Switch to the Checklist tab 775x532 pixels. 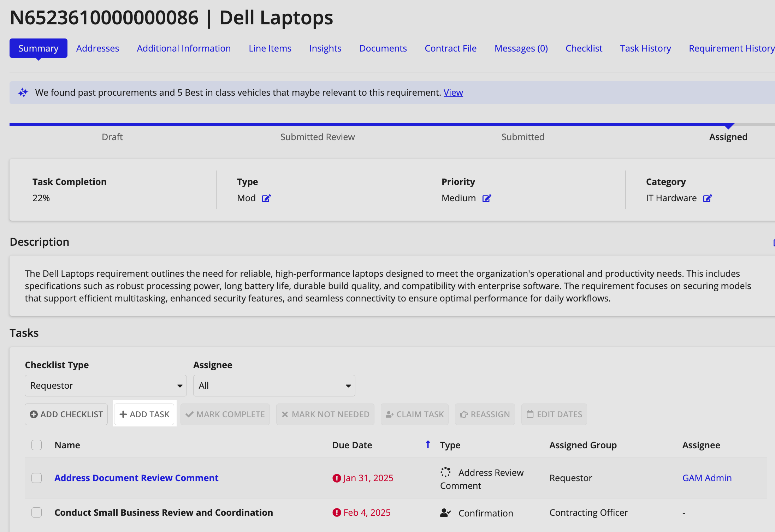tap(584, 48)
